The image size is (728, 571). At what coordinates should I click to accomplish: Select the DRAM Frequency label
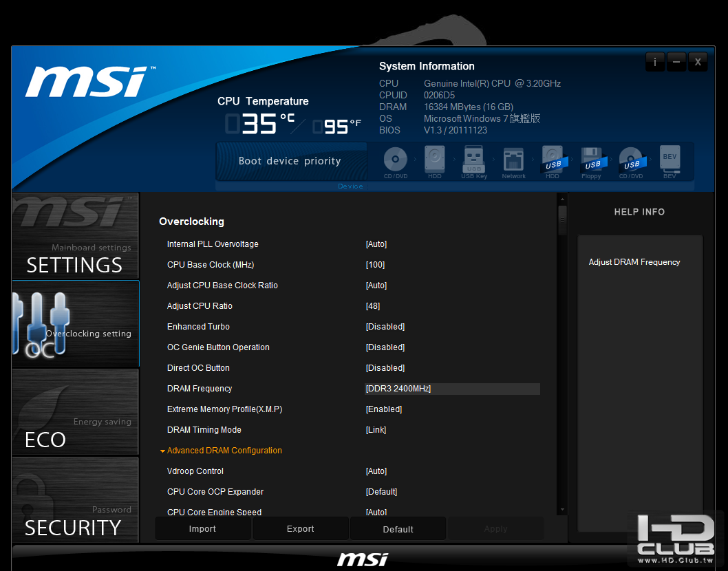click(x=199, y=389)
